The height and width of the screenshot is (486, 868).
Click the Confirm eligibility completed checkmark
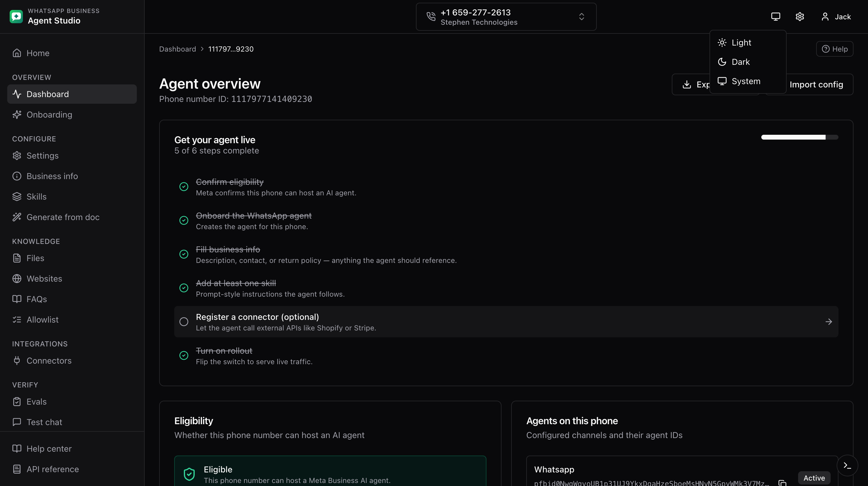coord(184,186)
